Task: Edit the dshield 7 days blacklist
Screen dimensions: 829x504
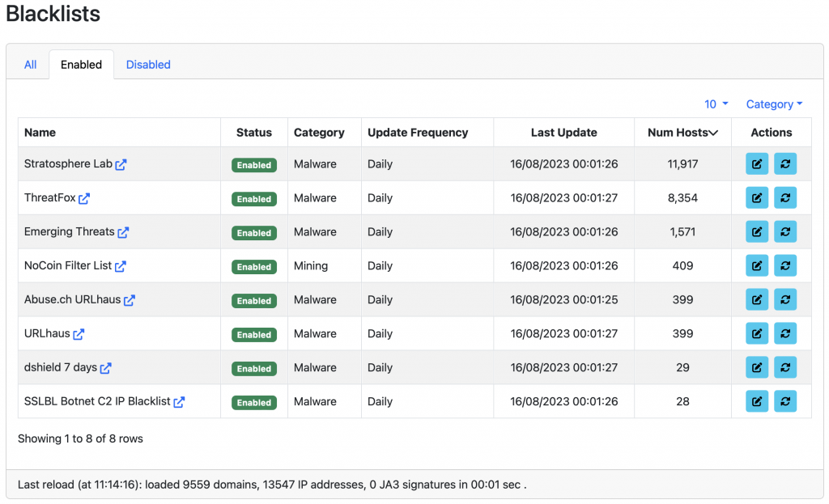Action: [x=757, y=367]
